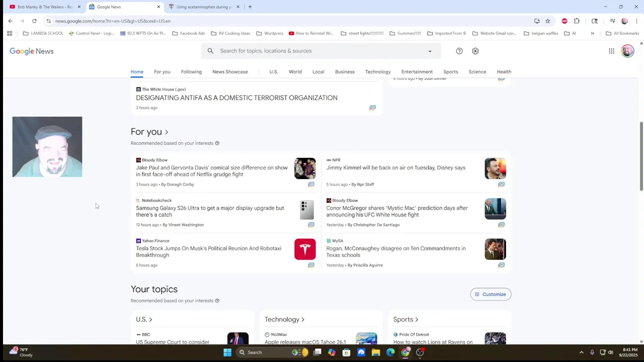This screenshot has height=362, width=644.
Task: Open DESIGNATING ANTIFA headline link
Action: [236, 98]
